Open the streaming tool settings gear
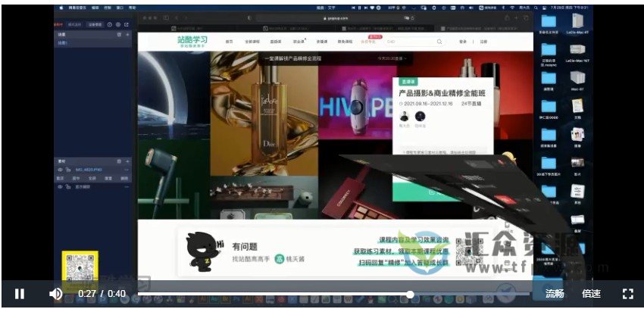 coord(118,25)
